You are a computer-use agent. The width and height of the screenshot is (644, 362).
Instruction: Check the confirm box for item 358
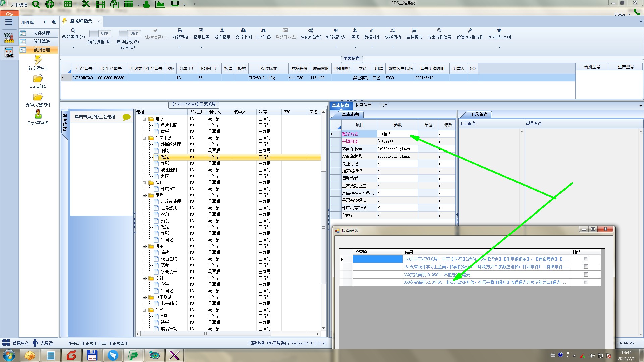tap(586, 282)
